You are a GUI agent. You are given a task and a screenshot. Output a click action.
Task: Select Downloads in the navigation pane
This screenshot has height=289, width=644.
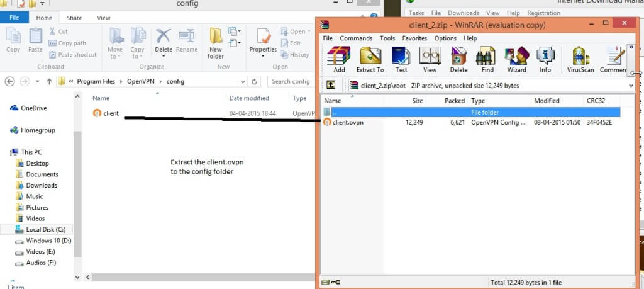pyautogui.click(x=42, y=185)
